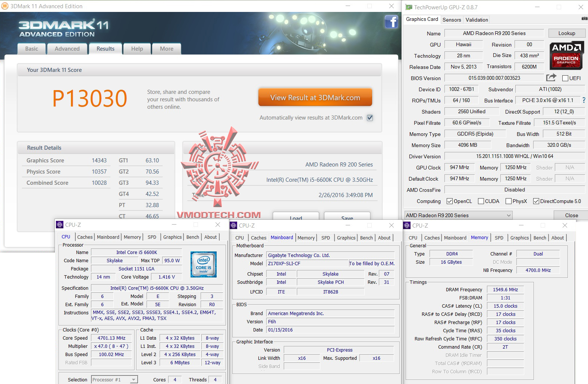Click the Device ID field 1002 - 67B1
Viewport: 588px width, 384px height.
[462, 89]
